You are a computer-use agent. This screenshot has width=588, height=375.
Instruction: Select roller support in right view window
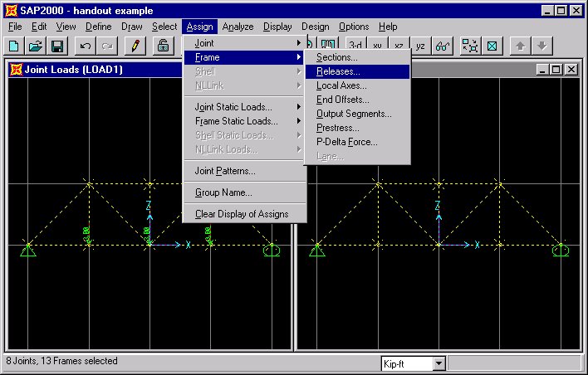(561, 251)
